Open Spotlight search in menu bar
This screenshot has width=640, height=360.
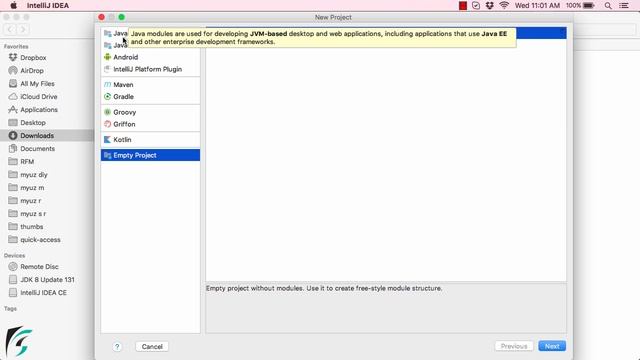[x=608, y=6]
